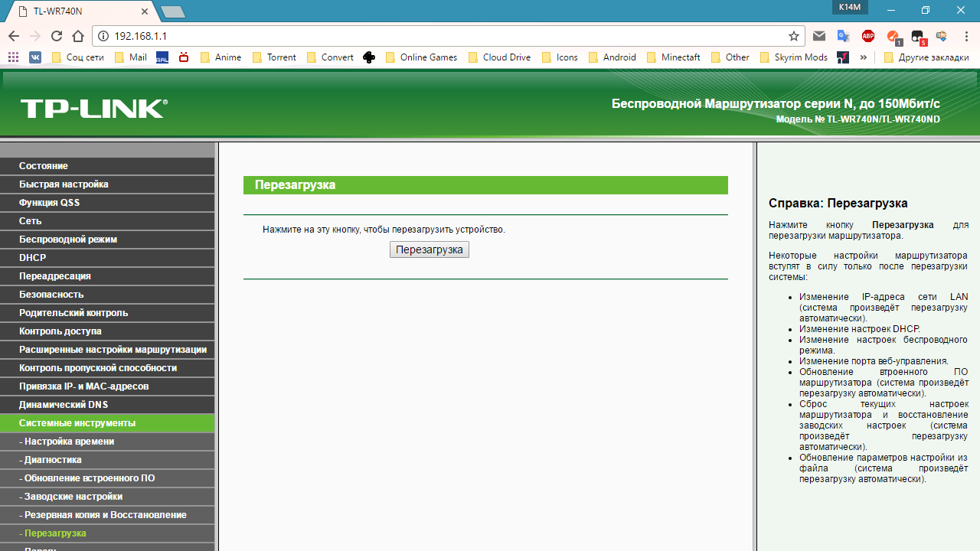Open the Google Translate extension

tap(843, 36)
